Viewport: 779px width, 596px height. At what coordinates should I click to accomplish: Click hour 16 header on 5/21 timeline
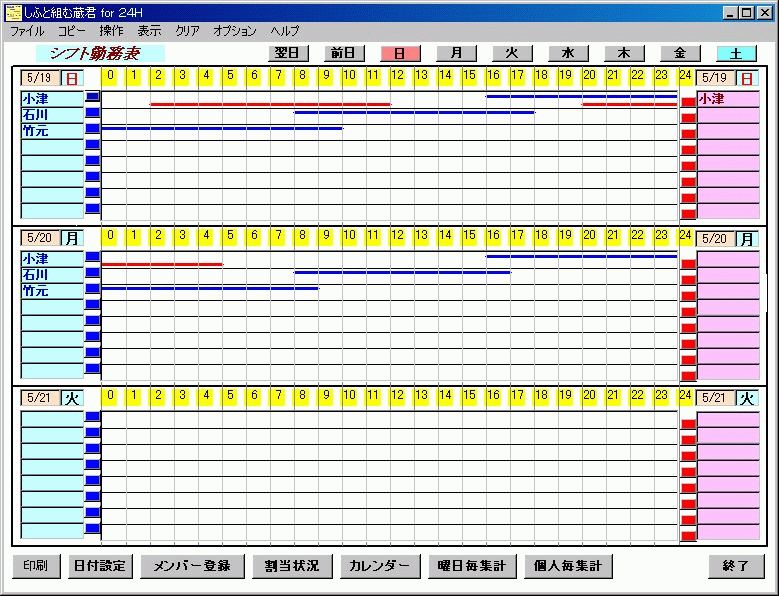click(493, 395)
